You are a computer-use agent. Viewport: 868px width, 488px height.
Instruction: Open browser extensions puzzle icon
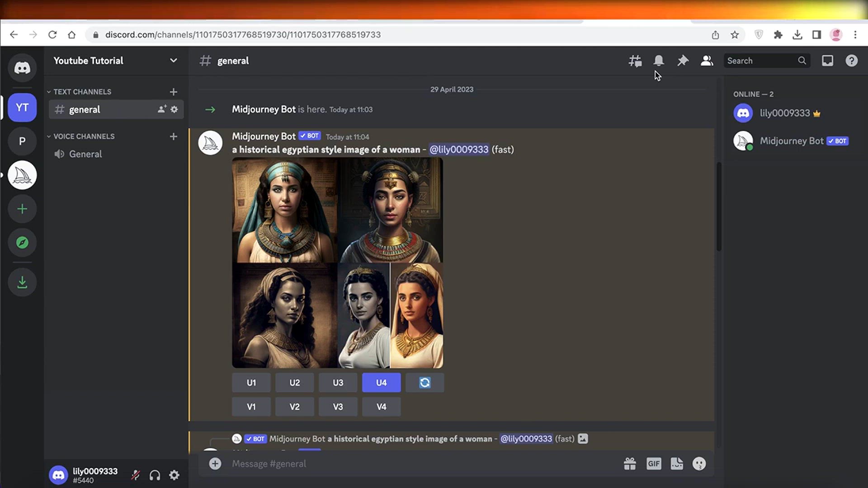click(x=778, y=35)
